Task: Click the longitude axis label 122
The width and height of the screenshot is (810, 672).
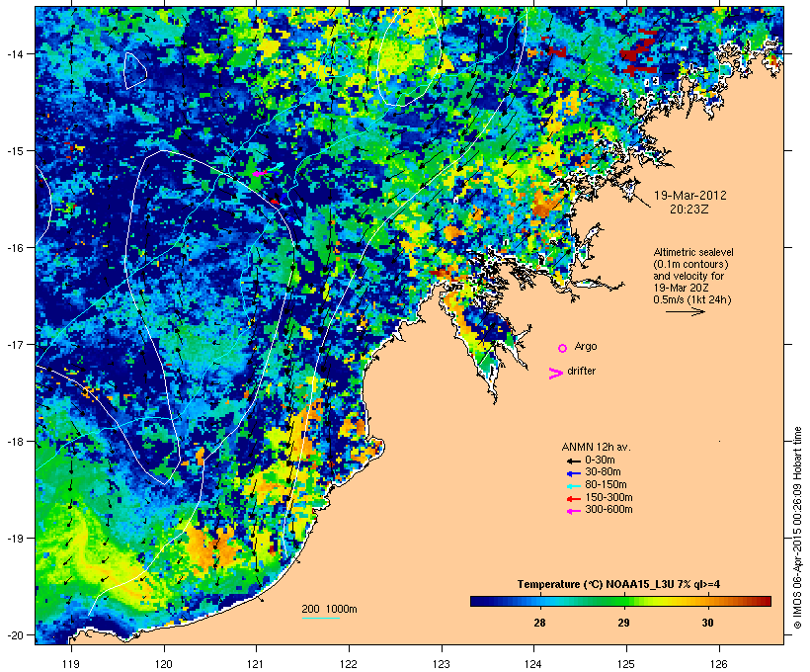Action: (349, 664)
